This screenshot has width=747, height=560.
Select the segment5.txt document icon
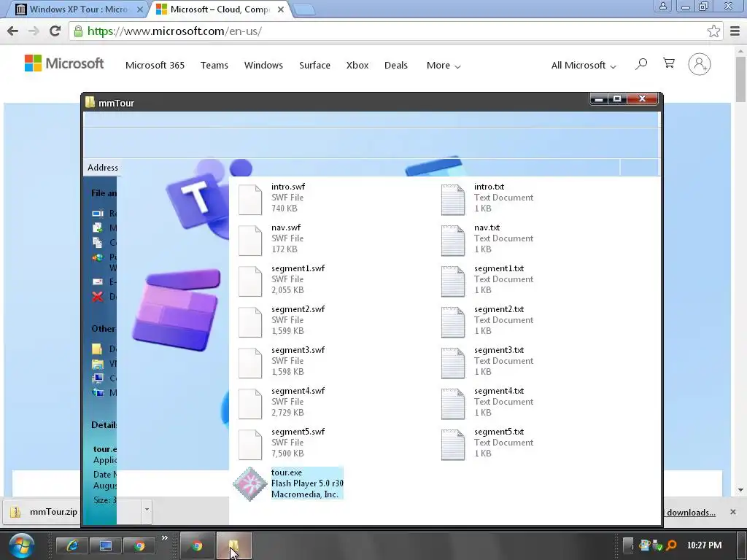tap(453, 444)
